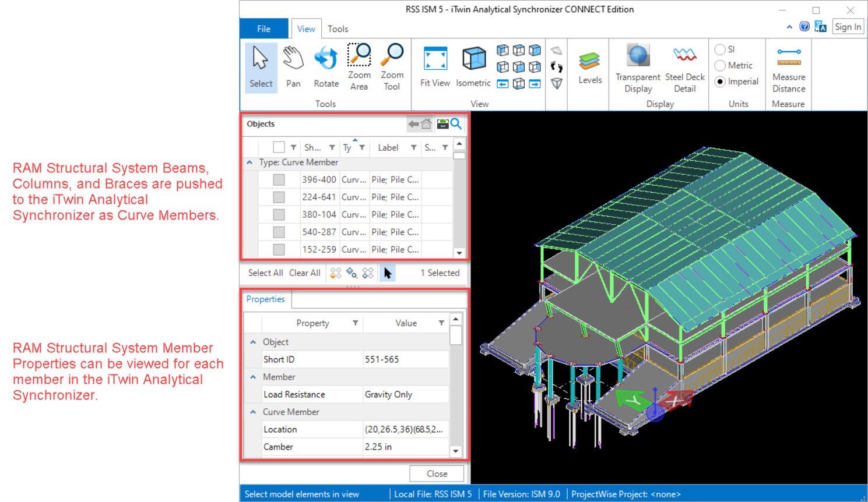This screenshot has width=868, height=502.
Task: Check the box for member 396-400
Action: pos(279,180)
